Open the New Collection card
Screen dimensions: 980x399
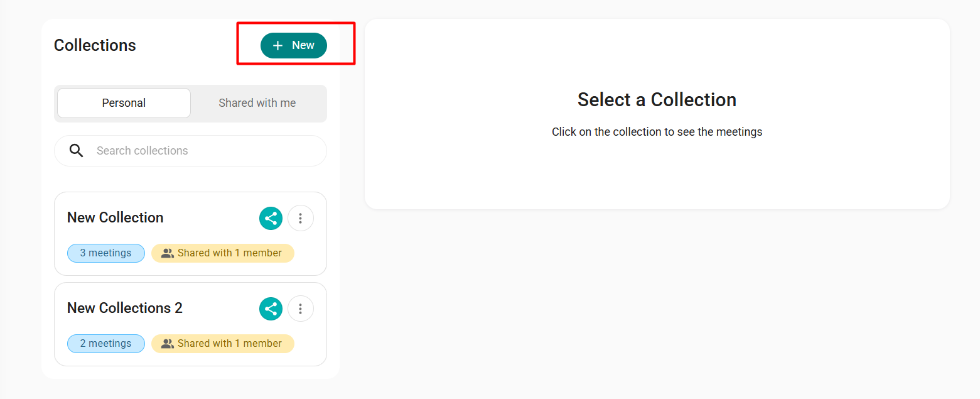190,234
